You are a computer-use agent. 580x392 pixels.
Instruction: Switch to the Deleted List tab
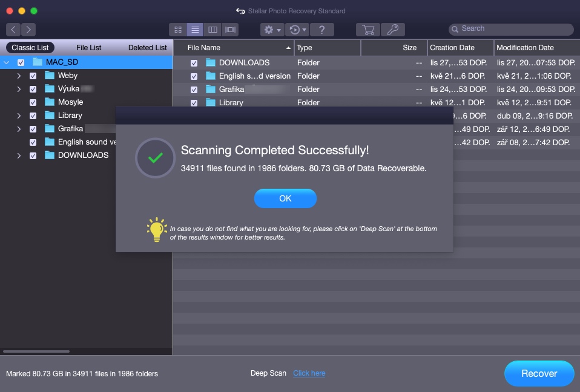(148, 48)
